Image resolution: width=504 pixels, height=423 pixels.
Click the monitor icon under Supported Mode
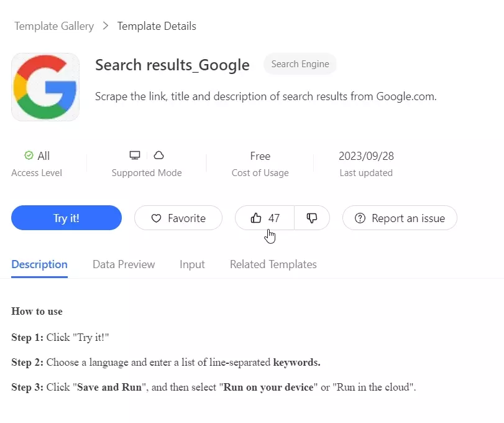pyautogui.click(x=135, y=154)
